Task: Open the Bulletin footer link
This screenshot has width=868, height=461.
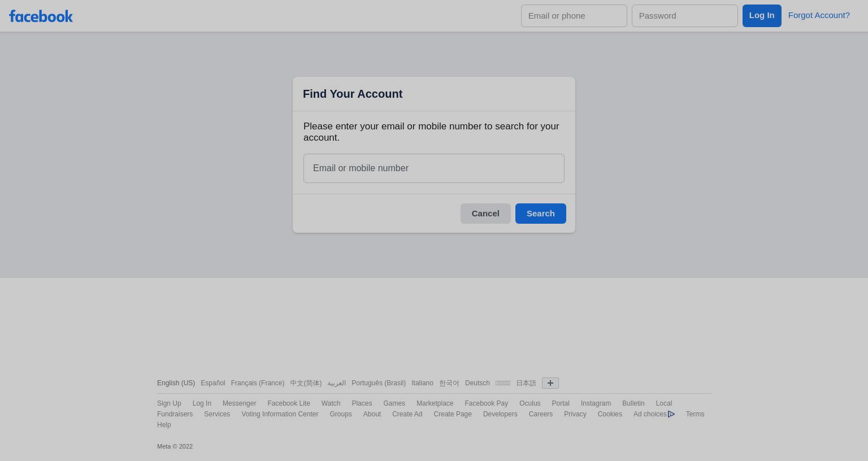Action: 633,403
